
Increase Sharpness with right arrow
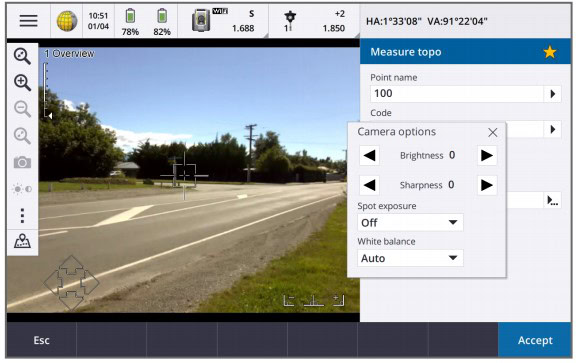(x=487, y=185)
